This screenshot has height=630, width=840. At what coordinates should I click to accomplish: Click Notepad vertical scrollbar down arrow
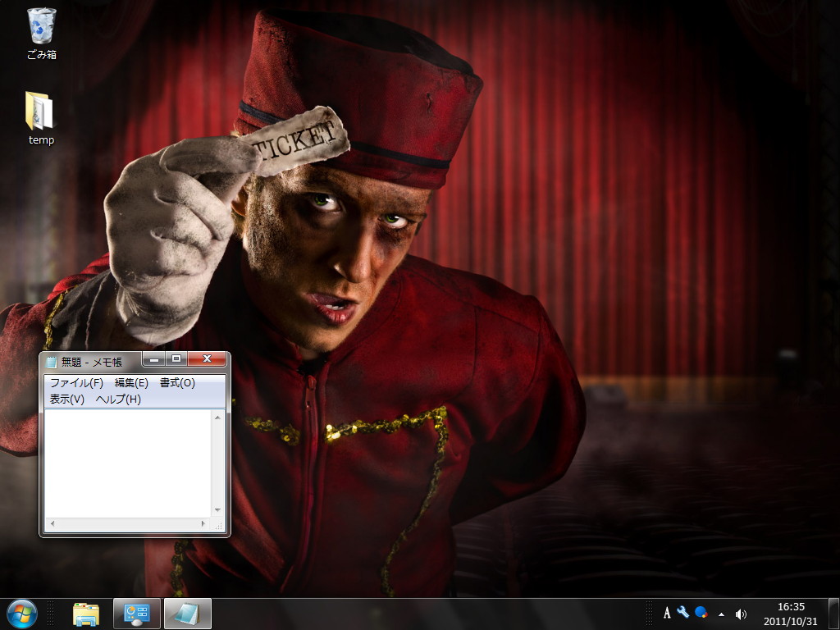217,510
